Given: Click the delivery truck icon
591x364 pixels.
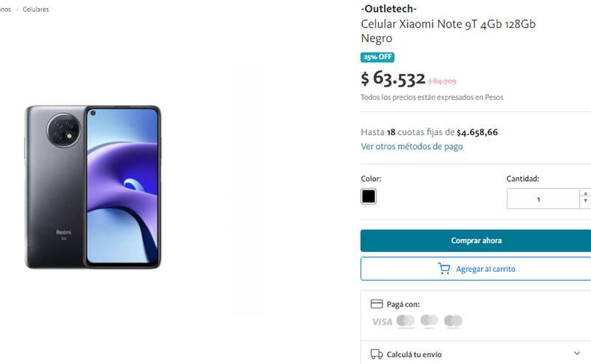Looking at the screenshot, I should 377,354.
